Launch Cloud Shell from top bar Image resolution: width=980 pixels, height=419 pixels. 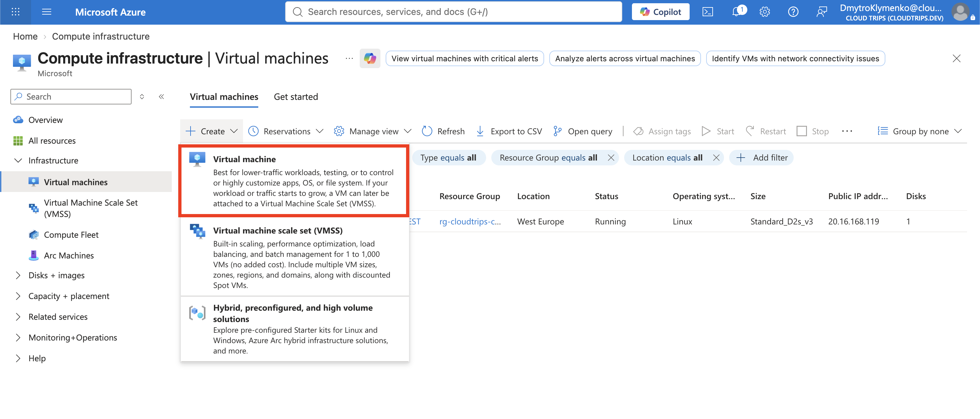click(707, 12)
